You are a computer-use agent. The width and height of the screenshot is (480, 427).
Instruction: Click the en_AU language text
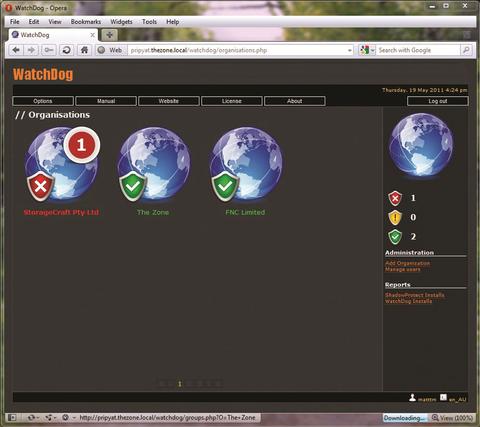(457, 399)
